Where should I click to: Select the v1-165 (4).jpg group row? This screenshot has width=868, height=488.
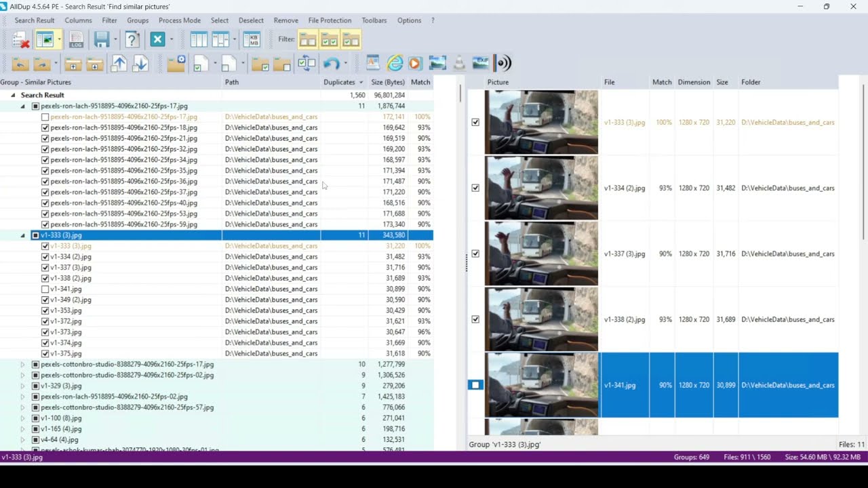click(x=217, y=429)
